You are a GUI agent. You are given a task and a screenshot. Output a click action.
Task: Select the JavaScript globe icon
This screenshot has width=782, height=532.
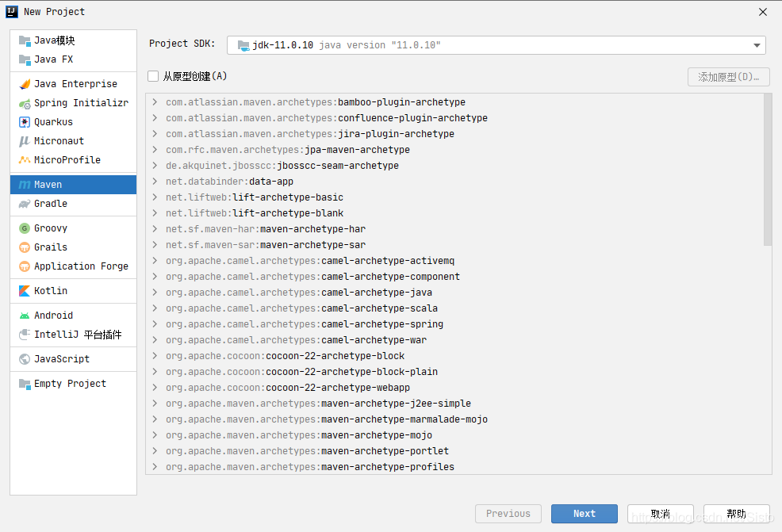25,359
